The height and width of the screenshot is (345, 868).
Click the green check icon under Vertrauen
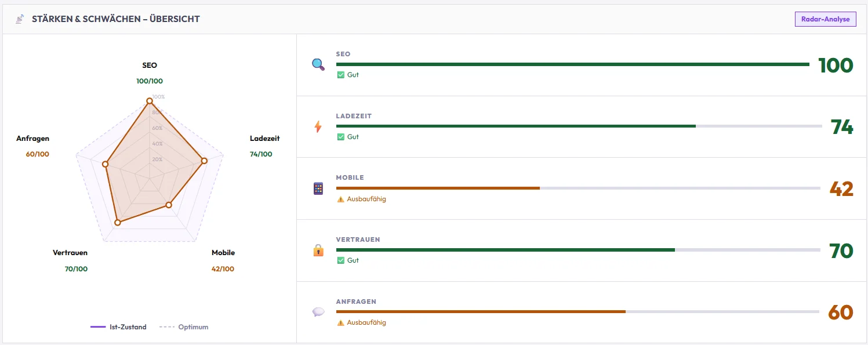[341, 260]
